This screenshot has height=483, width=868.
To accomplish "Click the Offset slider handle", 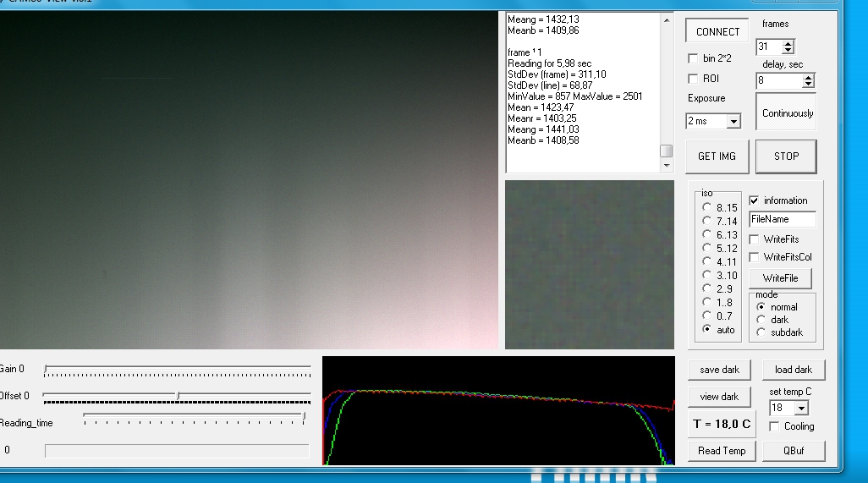I will coord(179,396).
